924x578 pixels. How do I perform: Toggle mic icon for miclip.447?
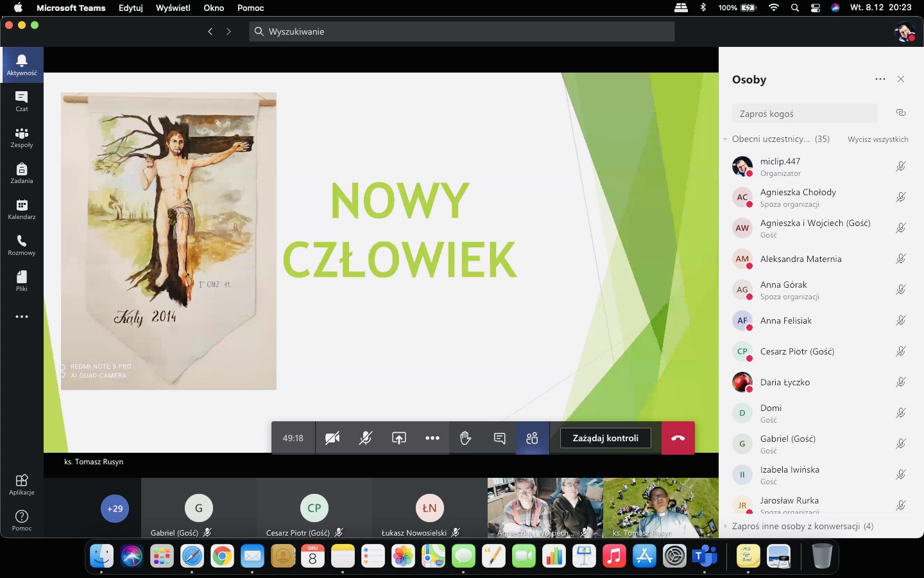pyautogui.click(x=901, y=166)
